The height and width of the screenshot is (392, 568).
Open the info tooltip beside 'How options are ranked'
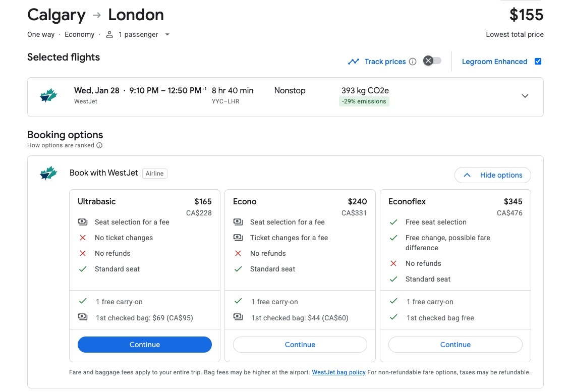coord(99,145)
